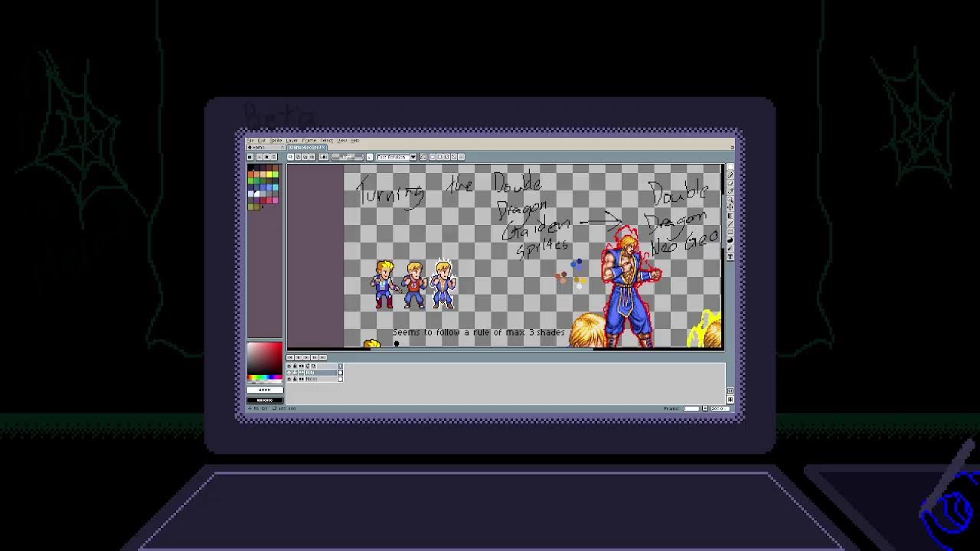Select the Pencil tool in toolbox
This screenshot has width=980, height=551.
tap(730, 175)
